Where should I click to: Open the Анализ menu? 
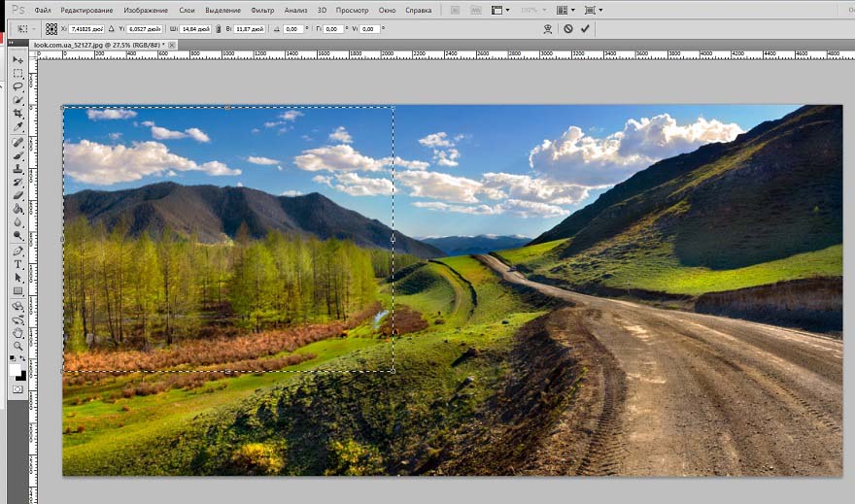pyautogui.click(x=296, y=11)
